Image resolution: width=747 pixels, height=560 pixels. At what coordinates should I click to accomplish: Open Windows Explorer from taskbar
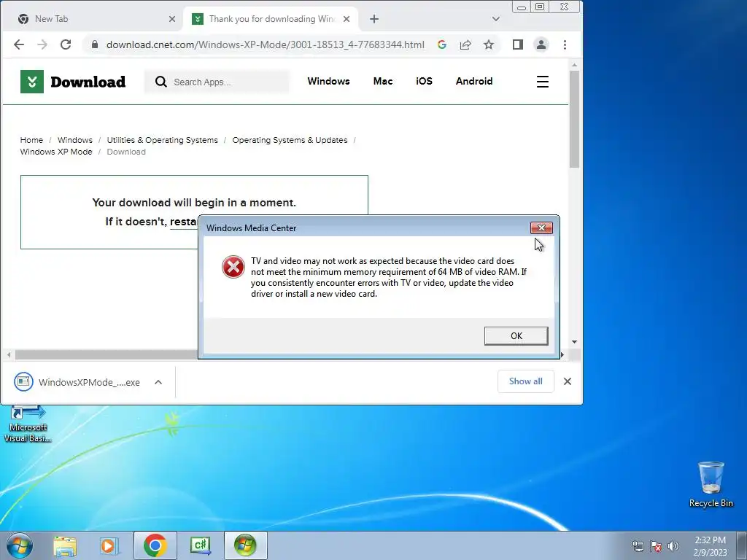click(65, 545)
